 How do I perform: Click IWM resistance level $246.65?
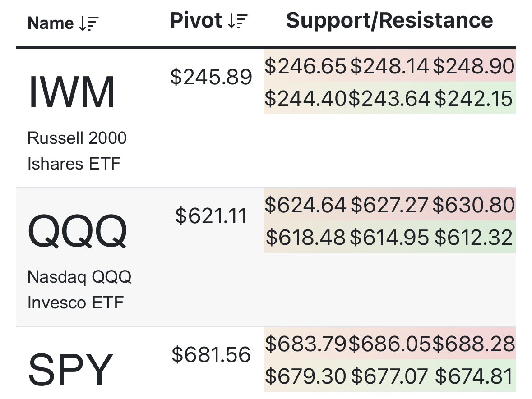click(305, 67)
